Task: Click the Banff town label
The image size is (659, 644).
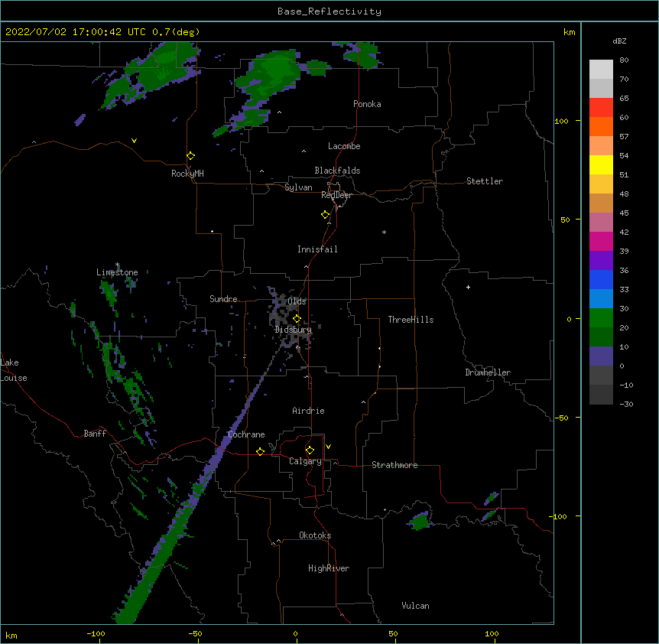Action: pos(95,434)
